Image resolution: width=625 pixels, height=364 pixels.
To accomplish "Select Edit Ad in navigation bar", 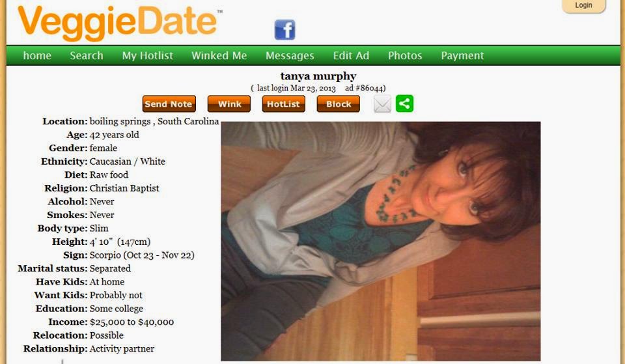I will click(351, 55).
